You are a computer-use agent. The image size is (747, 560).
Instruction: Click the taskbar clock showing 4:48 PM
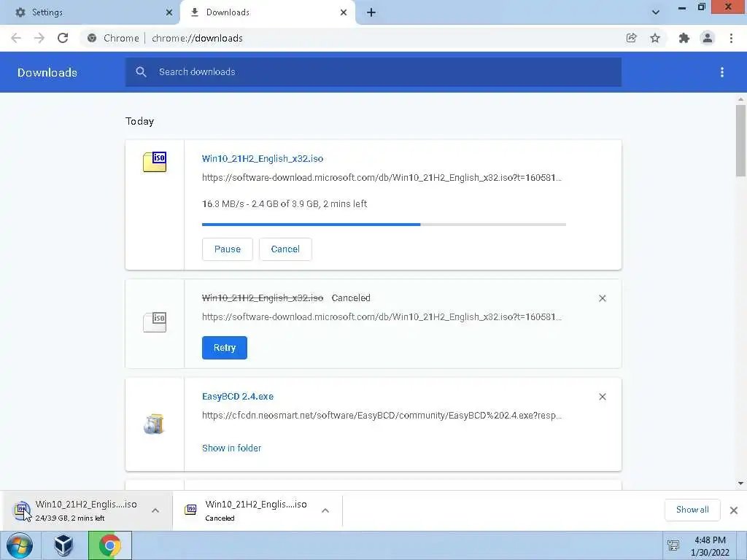[x=710, y=546]
